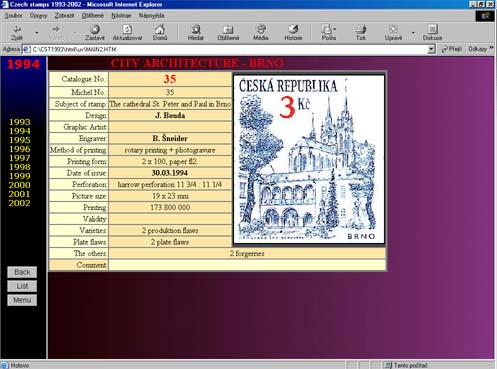Click the Diskuse toolbar icon
The height and width of the screenshot is (369, 497).
pos(432,29)
